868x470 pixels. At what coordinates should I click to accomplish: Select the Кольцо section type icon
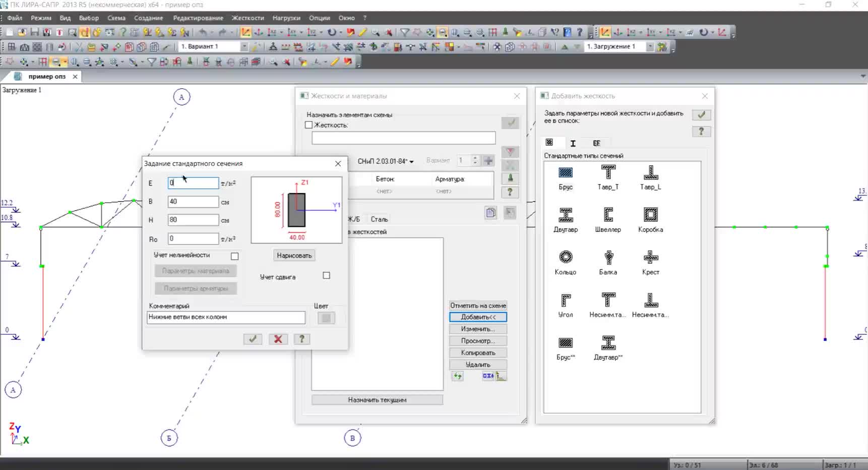coord(566,257)
